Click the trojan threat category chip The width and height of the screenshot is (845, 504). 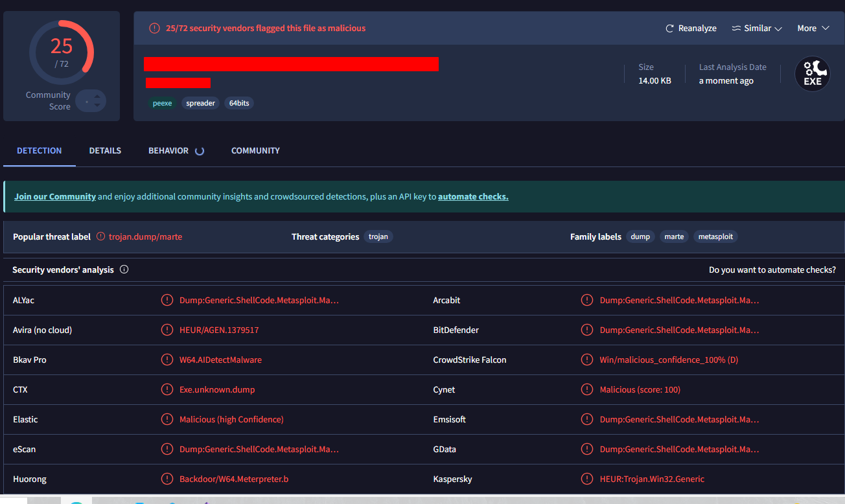click(x=378, y=236)
